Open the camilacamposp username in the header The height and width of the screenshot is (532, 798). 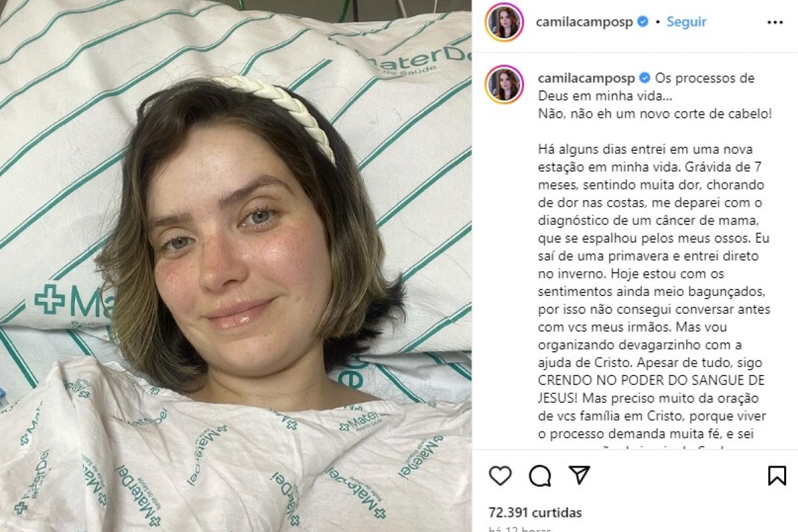[585, 22]
